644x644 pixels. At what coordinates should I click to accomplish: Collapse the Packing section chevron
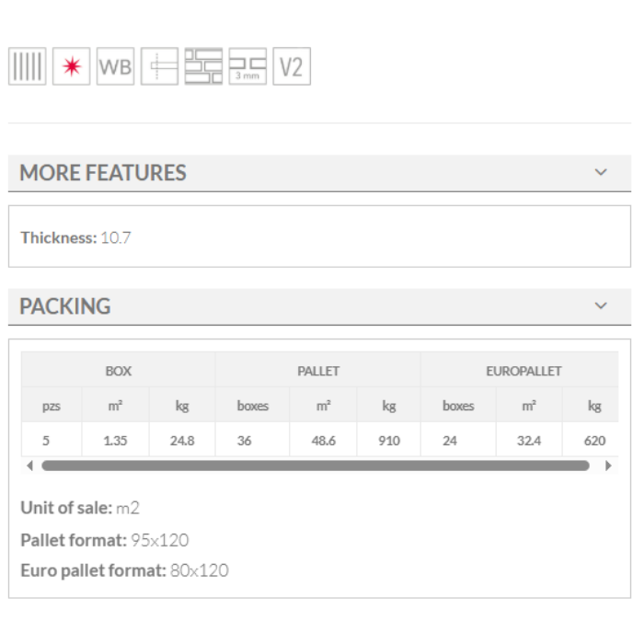coord(601,305)
